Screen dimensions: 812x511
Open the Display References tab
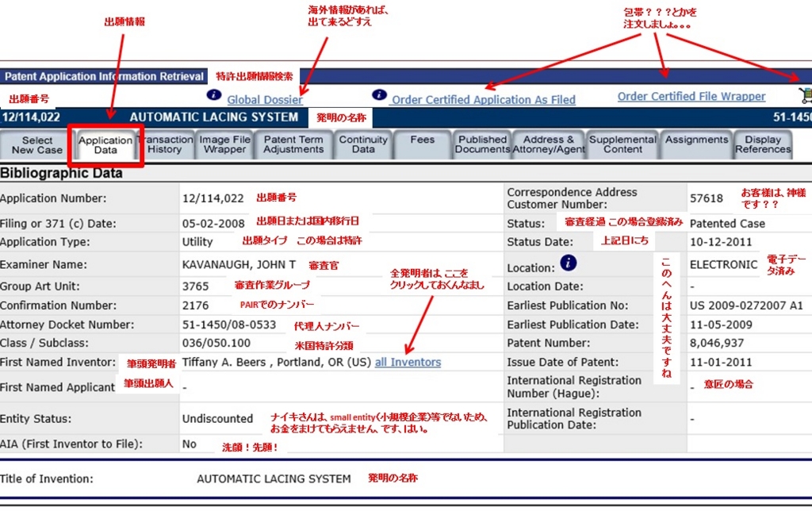761,144
